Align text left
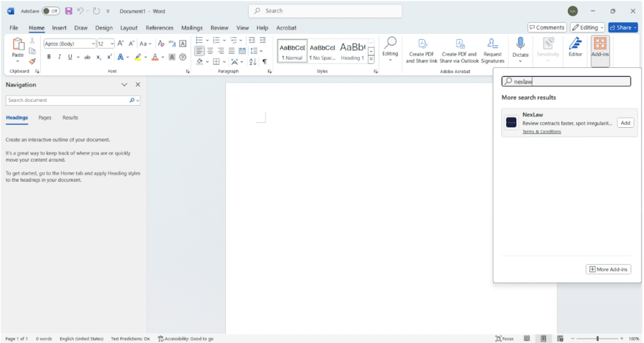Viewport: 644px width, 343px height. tap(199, 51)
